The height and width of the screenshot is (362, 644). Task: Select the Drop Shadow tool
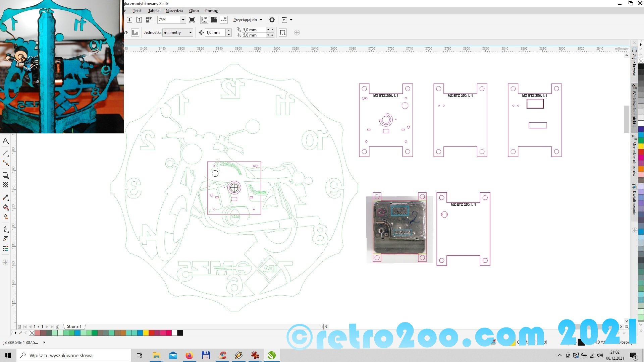click(x=5, y=175)
